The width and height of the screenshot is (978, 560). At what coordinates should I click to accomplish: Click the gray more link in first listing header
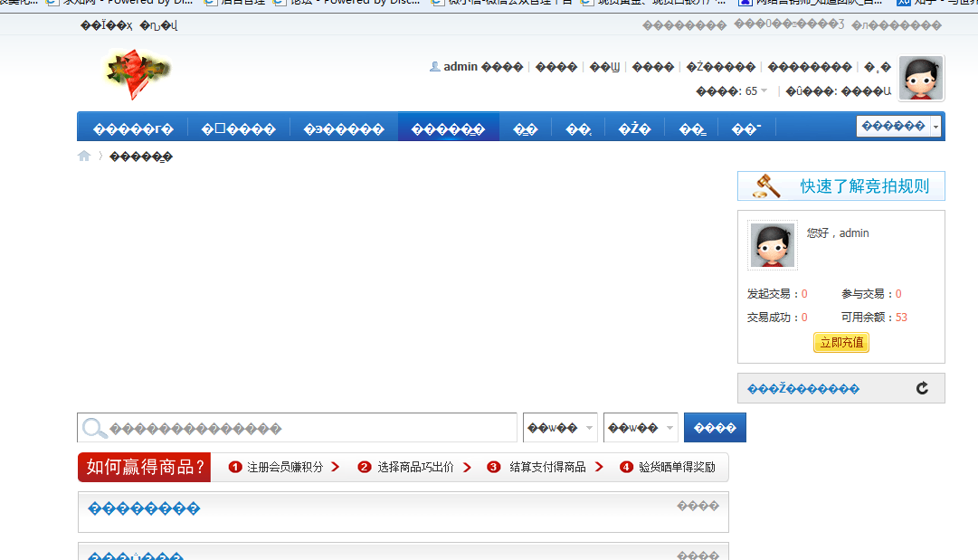pos(698,507)
